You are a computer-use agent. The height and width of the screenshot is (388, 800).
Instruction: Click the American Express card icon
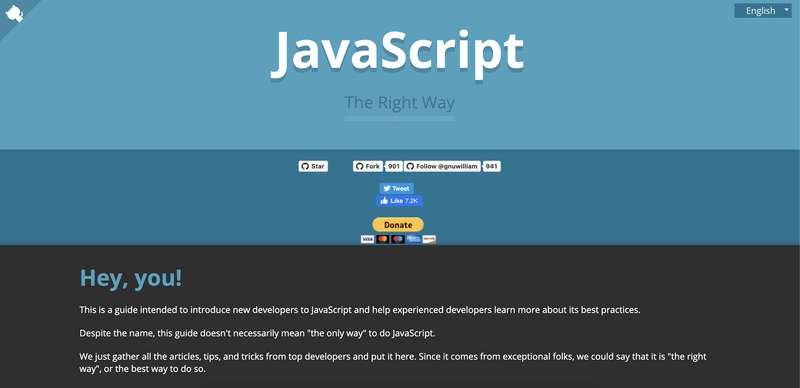pyautogui.click(x=414, y=239)
